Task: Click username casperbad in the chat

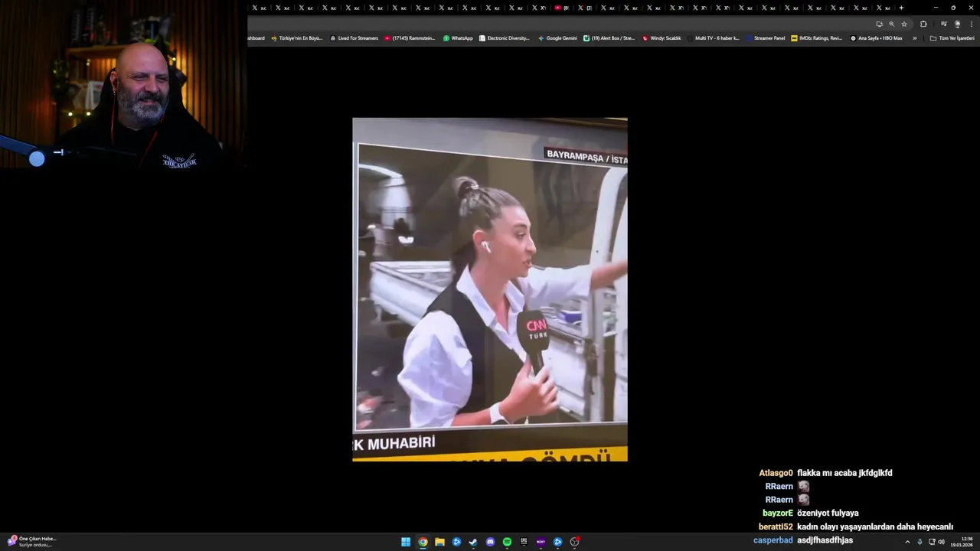Action: point(773,540)
